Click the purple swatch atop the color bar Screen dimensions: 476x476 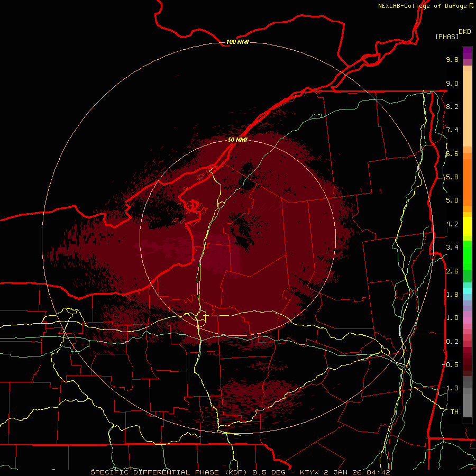click(x=467, y=53)
